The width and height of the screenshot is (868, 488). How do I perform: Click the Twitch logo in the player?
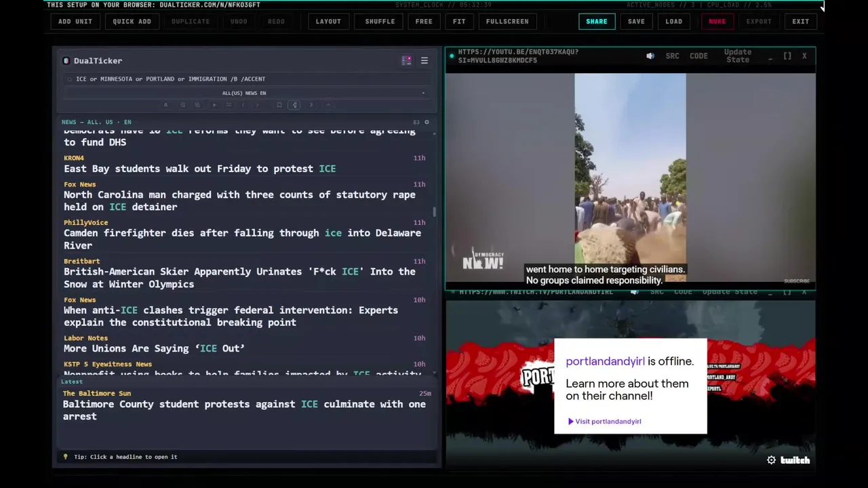point(795,460)
